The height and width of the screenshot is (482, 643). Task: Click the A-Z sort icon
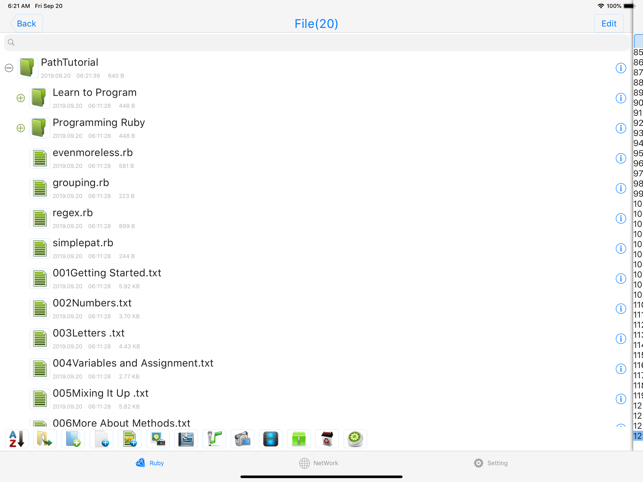(x=16, y=439)
